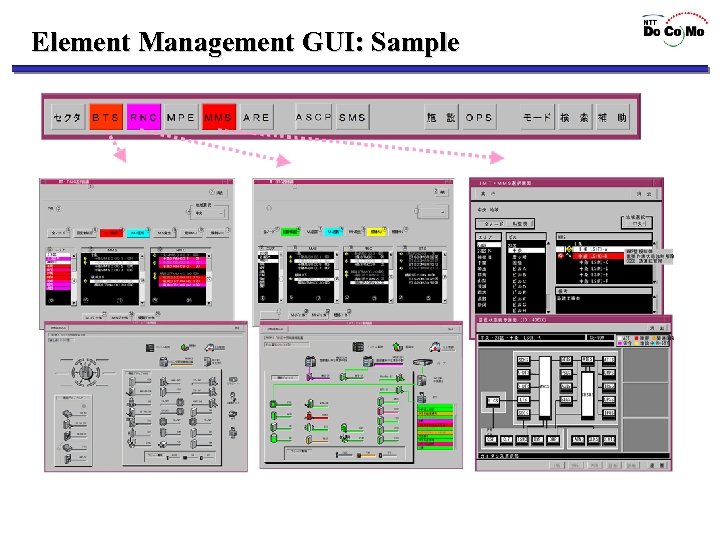Click the red filter button in the BTS list window
The height and width of the screenshot is (540, 720).
[x=112, y=233]
